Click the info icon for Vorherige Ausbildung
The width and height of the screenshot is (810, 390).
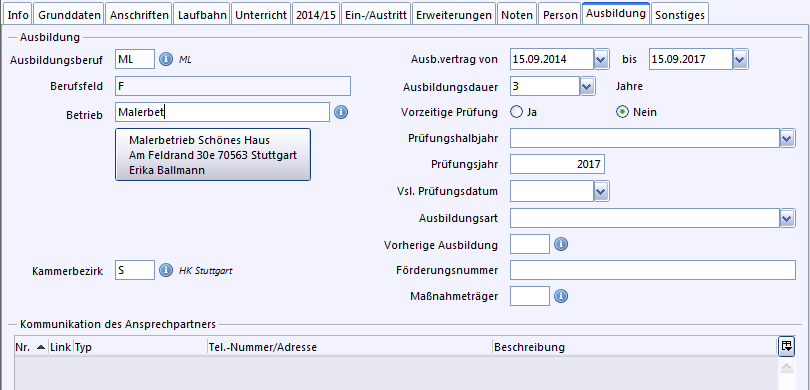561,244
